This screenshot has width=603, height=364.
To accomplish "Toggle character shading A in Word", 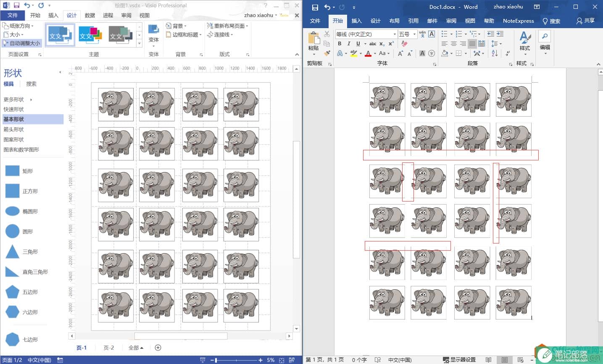I will 422,53.
